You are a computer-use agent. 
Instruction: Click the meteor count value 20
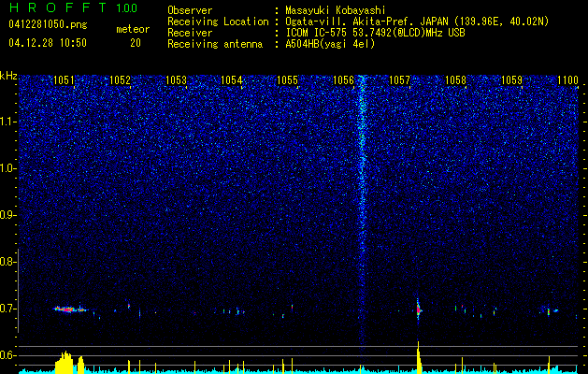point(136,43)
